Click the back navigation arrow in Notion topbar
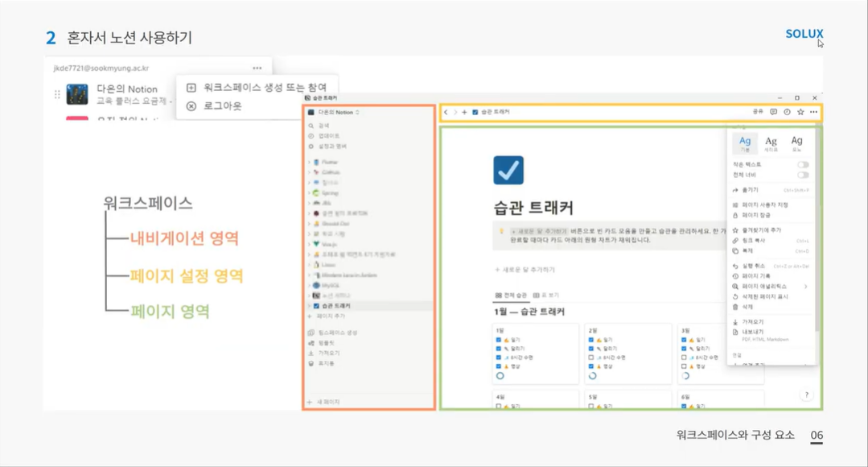 click(x=446, y=112)
